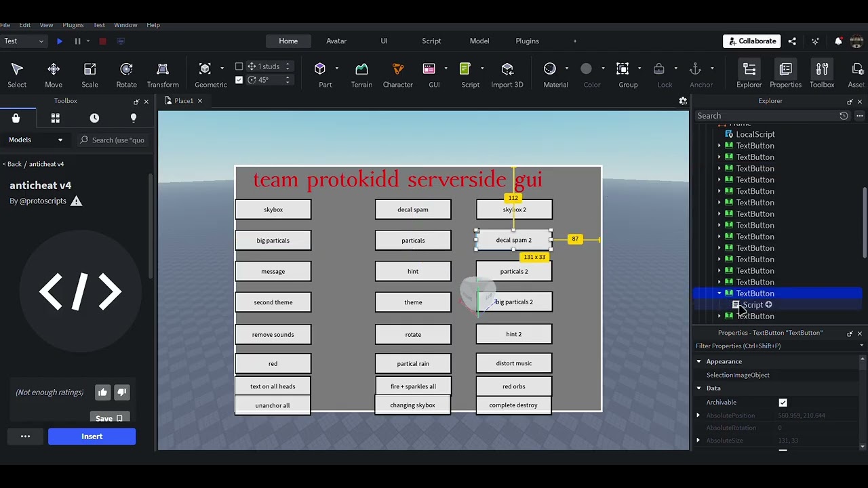Click the blue Insert button

[x=92, y=436]
